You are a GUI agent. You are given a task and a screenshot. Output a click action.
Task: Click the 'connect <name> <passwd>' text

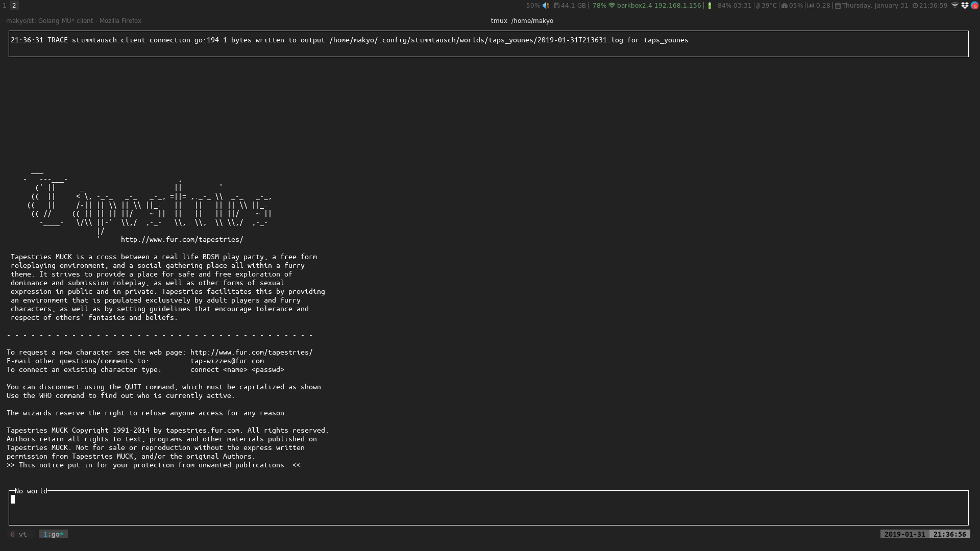click(237, 369)
